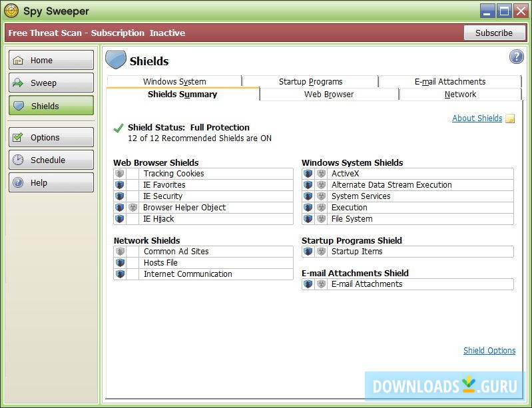Viewport: 532px width, 408px height.
Task: Select the Browser Helper Object label
Action: [184, 207]
